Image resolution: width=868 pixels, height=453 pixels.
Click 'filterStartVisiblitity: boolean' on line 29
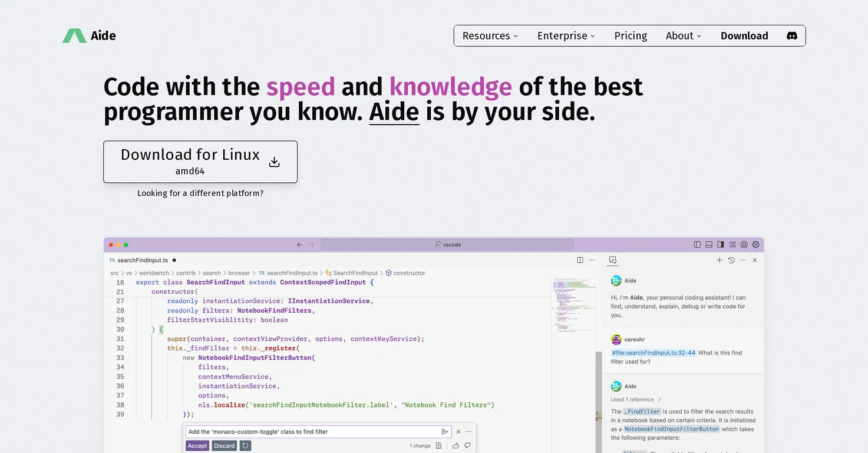pos(227,320)
